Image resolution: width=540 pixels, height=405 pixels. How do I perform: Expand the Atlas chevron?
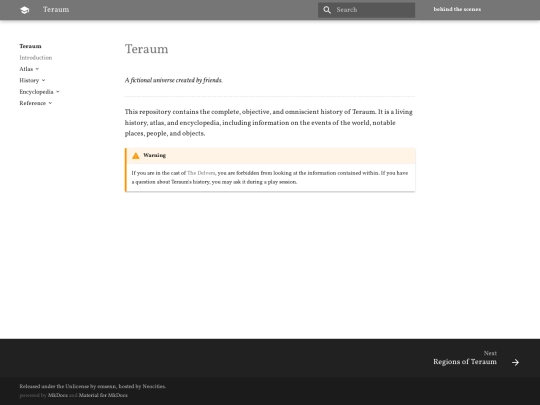point(37,69)
